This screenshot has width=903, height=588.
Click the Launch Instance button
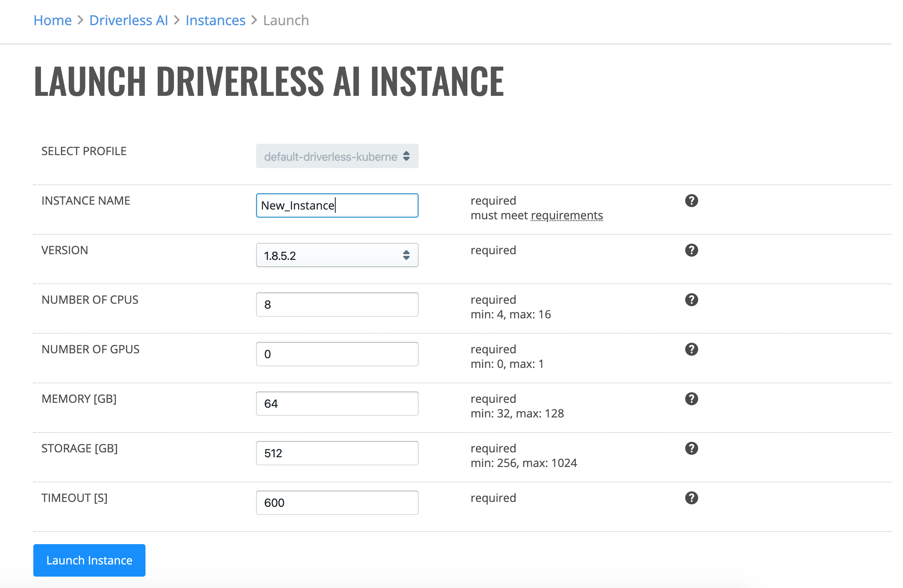click(89, 560)
